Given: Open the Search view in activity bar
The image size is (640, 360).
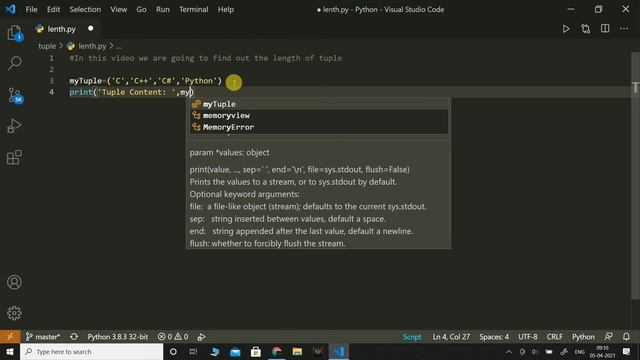Looking at the screenshot, I should pos(15,63).
